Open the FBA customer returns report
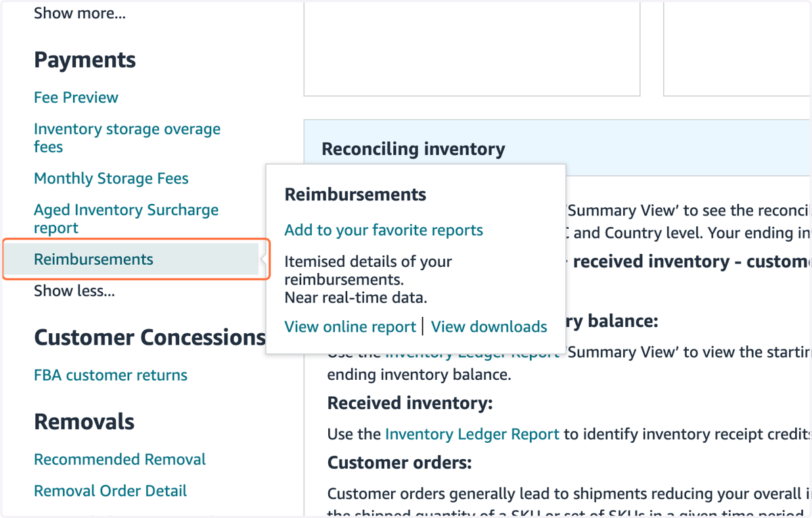This screenshot has height=518, width=812. point(110,375)
